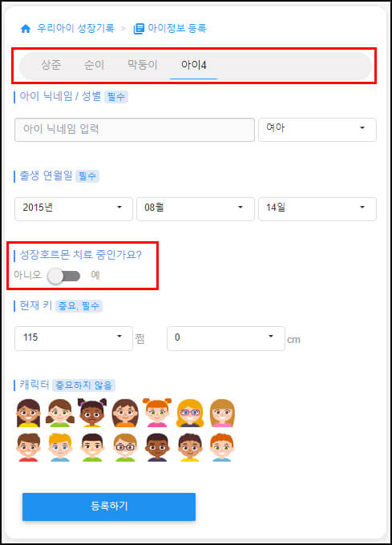Click the 등록하기 button
392x545 pixels.
click(109, 507)
